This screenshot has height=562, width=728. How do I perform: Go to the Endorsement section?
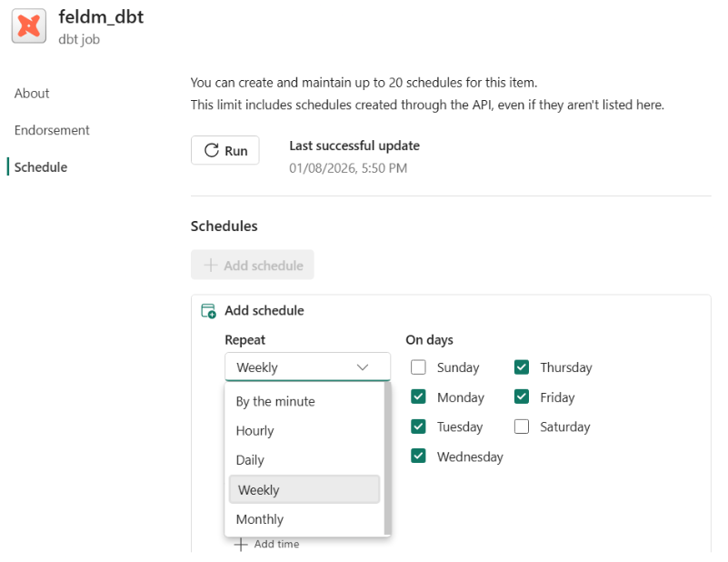pyautogui.click(x=52, y=130)
